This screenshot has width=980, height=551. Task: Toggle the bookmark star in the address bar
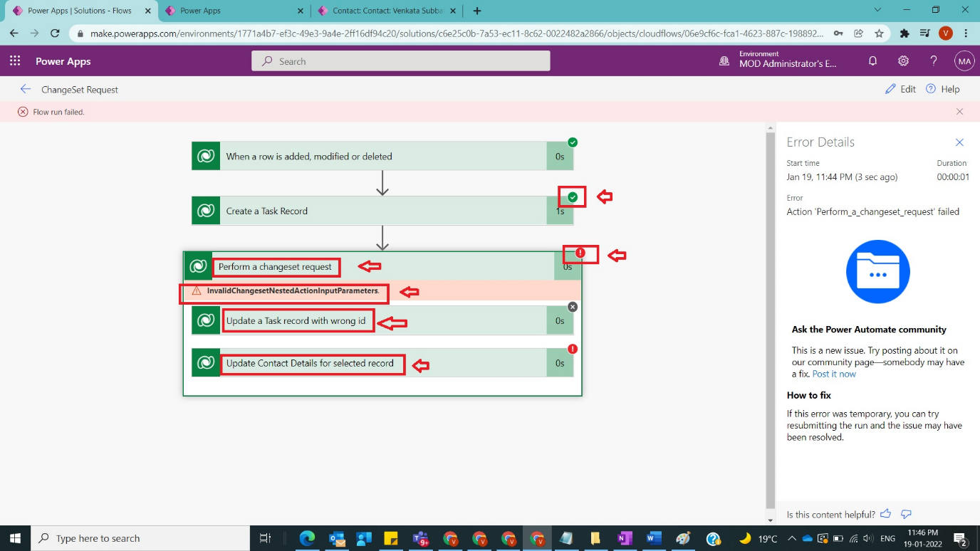(880, 33)
